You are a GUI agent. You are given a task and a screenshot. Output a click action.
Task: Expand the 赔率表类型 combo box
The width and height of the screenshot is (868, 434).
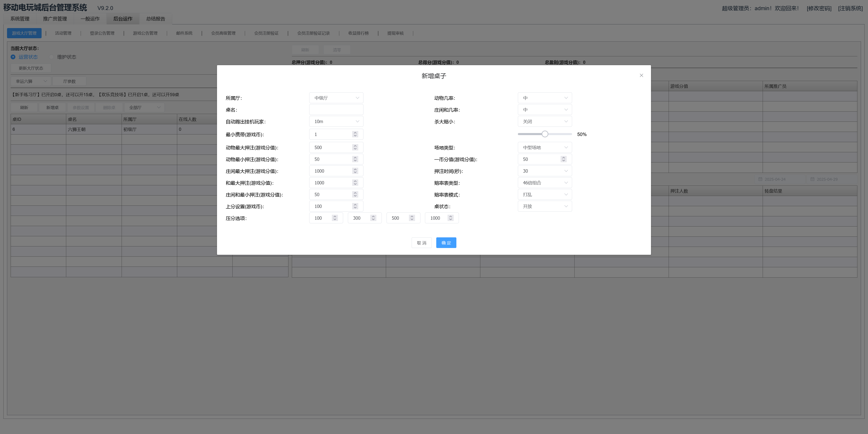545,182
